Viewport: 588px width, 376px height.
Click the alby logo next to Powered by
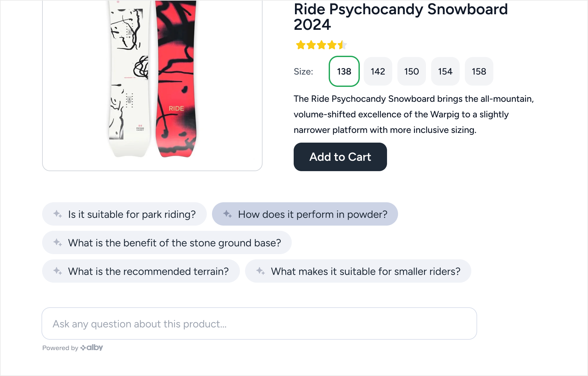(91, 348)
